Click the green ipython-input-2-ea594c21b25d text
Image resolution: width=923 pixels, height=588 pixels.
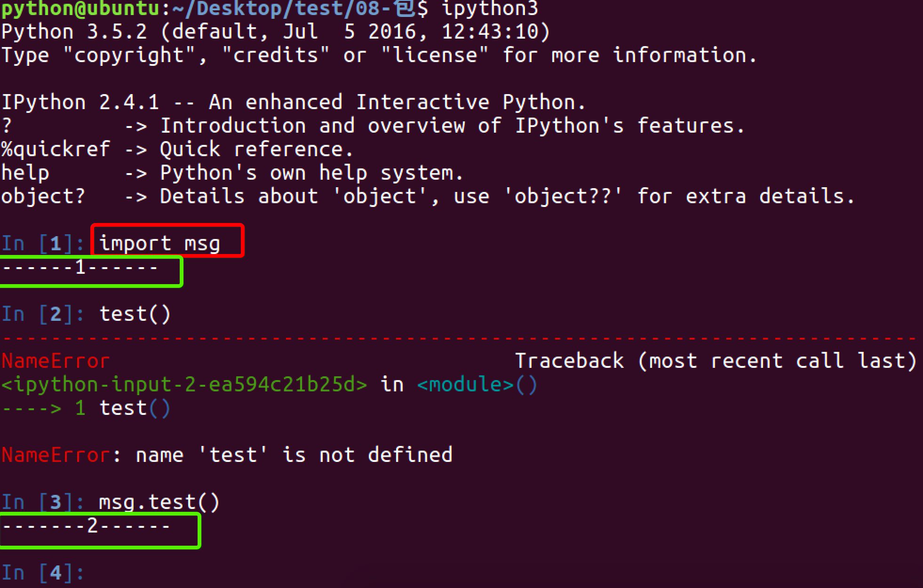(x=184, y=384)
